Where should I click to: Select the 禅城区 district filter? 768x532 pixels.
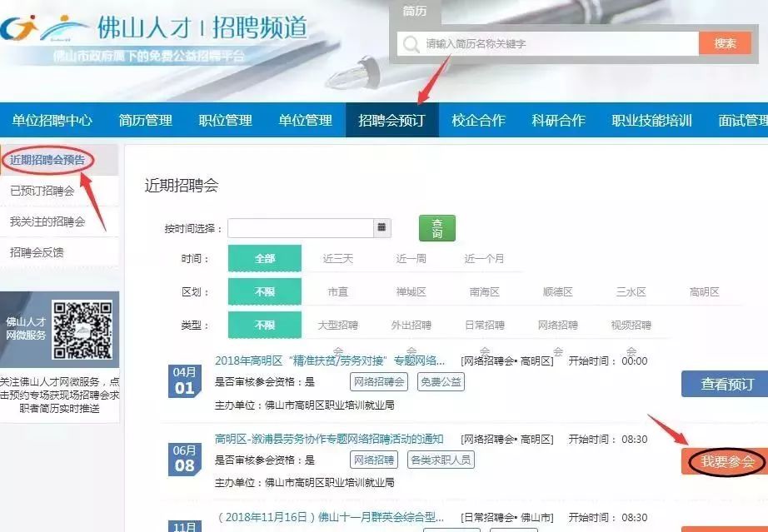pos(411,292)
